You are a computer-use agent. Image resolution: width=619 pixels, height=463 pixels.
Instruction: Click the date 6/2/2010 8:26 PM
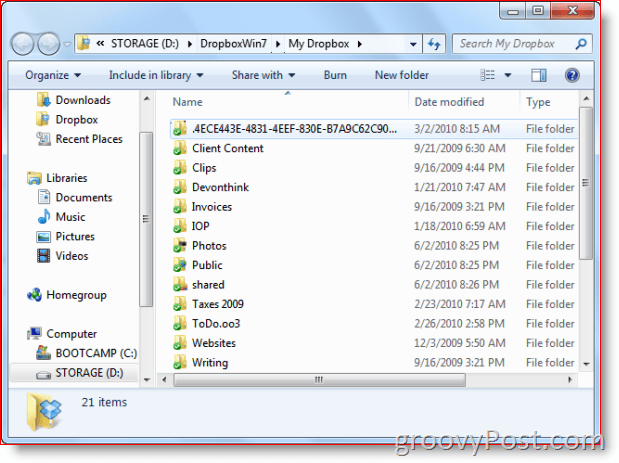pyautogui.click(x=456, y=285)
